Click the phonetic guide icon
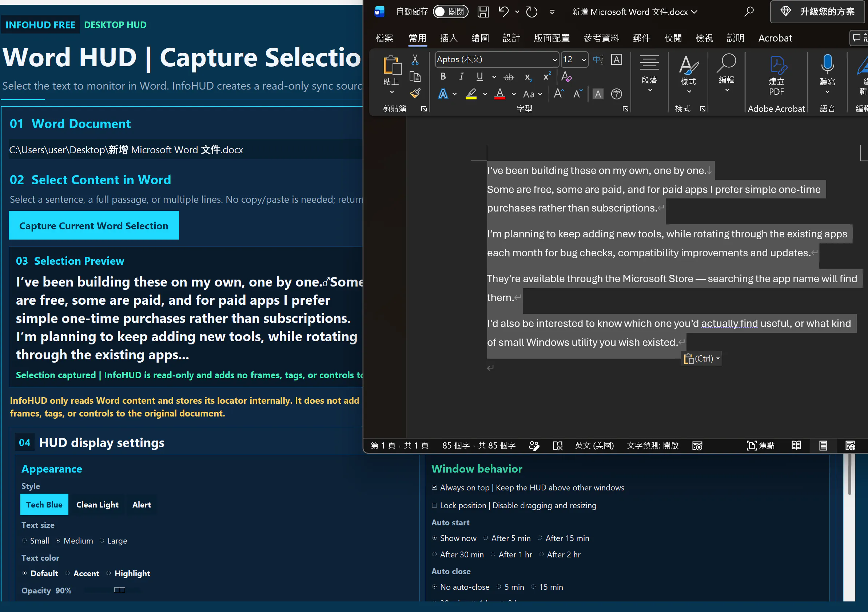This screenshot has height=612, width=868. (598, 59)
